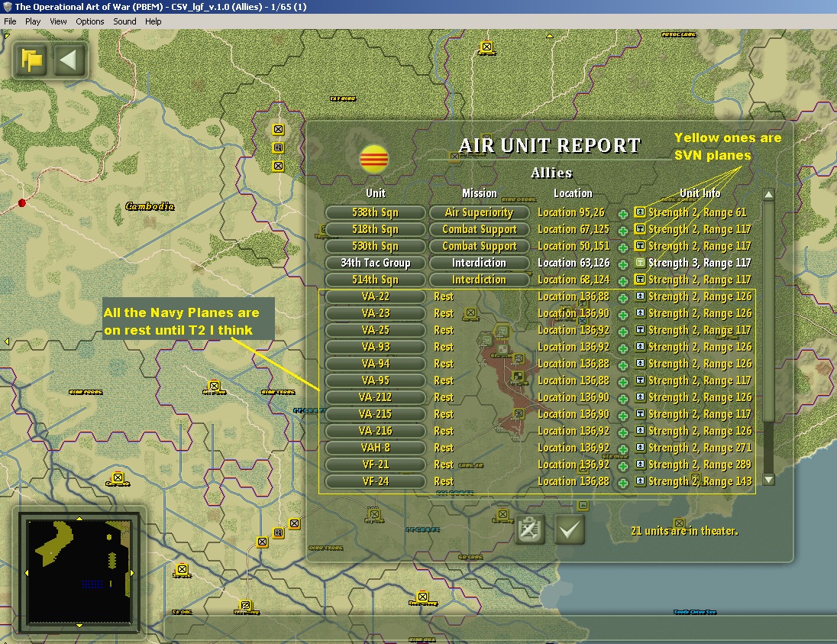Screen dimensions: 837x644
Task: Click the red marker dot in Cambodia
Action: 22,203
